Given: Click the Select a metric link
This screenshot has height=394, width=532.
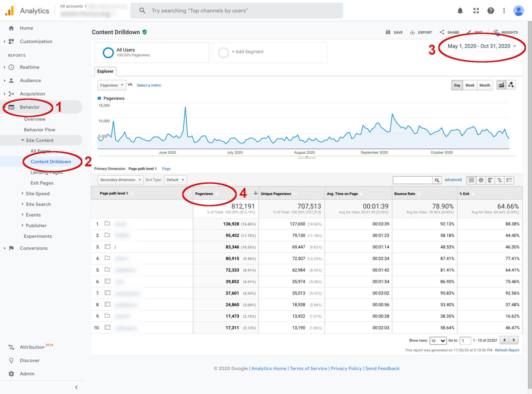Looking at the screenshot, I should tap(149, 85).
